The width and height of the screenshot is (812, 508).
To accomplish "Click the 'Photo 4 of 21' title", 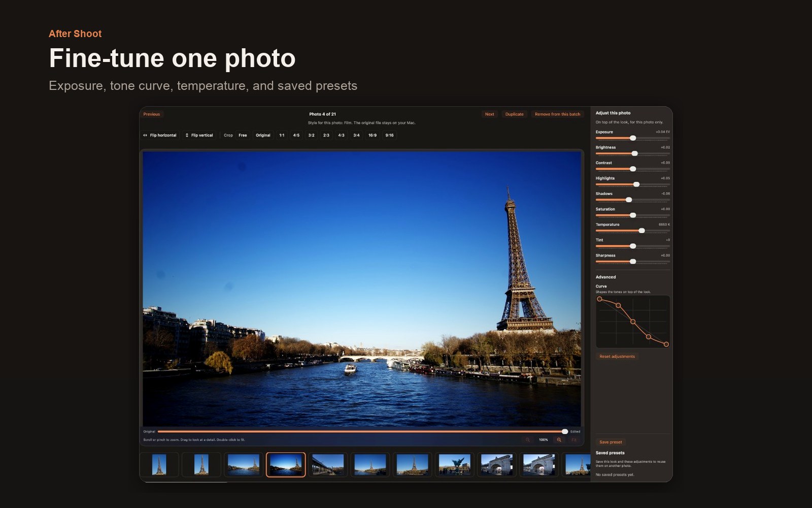I will (x=323, y=114).
